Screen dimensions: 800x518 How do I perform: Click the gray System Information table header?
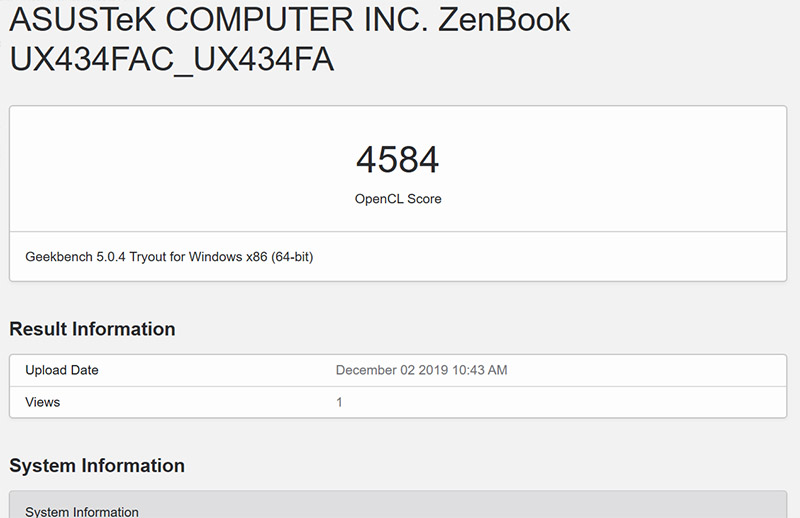pos(82,511)
